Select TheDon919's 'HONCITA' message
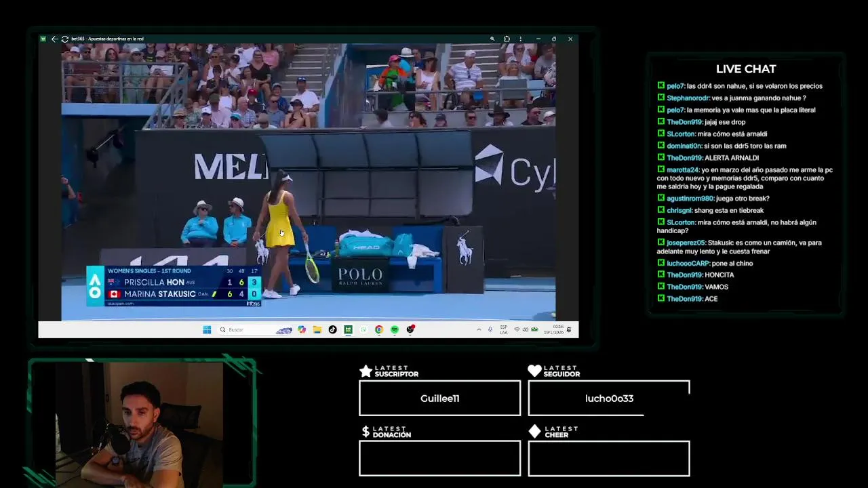 coord(696,275)
